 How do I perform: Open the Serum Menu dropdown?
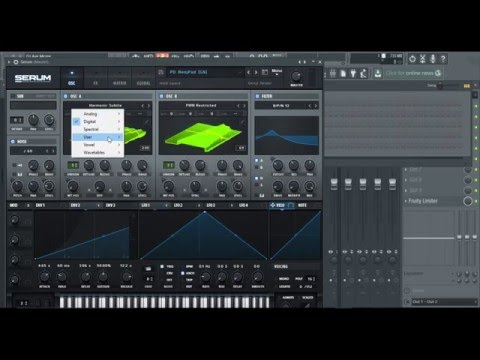click(x=277, y=71)
